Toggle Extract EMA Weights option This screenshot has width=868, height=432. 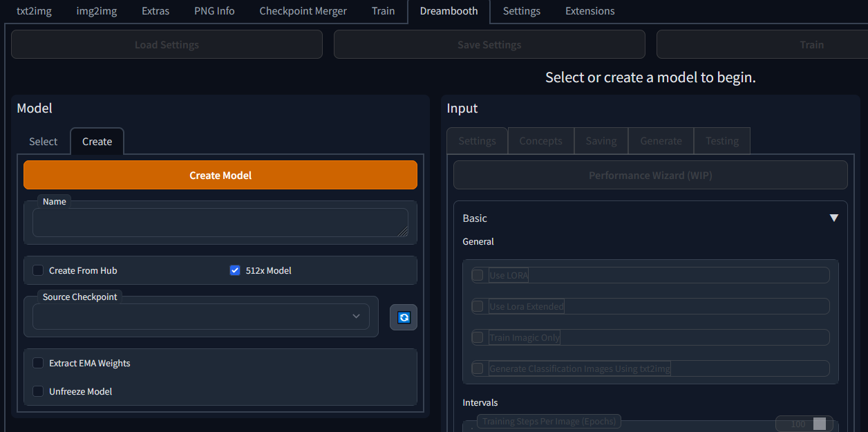[x=38, y=363]
